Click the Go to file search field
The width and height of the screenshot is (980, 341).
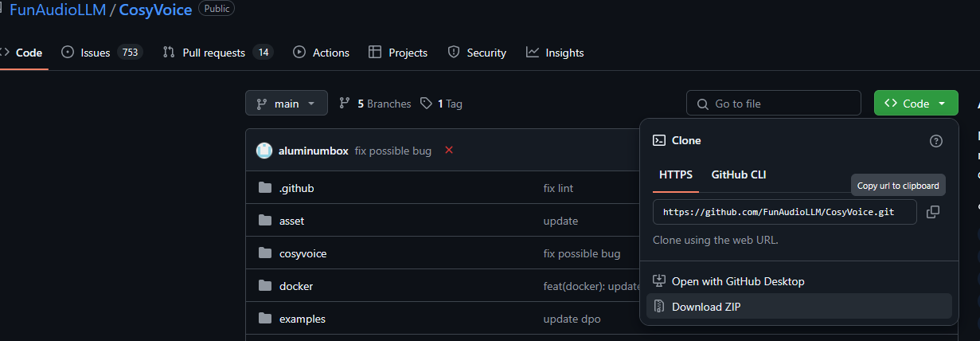[x=774, y=104]
